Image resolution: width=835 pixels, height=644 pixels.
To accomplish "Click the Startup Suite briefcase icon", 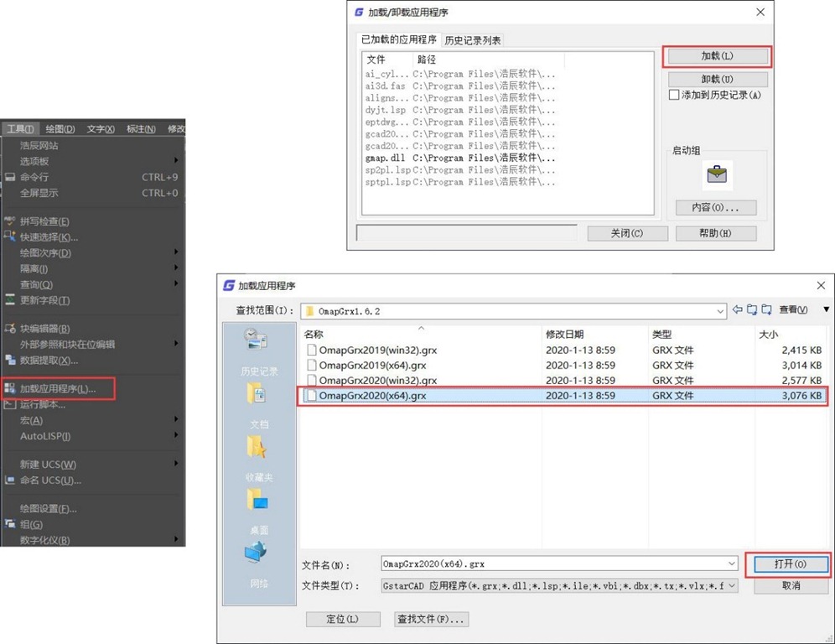I will [x=717, y=175].
